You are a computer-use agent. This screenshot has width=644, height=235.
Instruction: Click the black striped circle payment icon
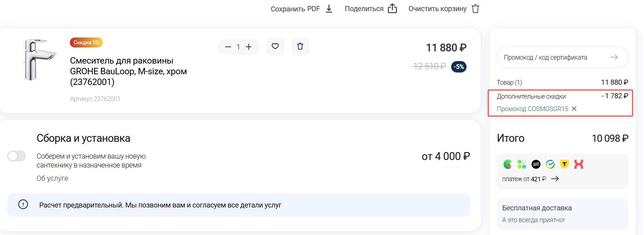(x=536, y=164)
